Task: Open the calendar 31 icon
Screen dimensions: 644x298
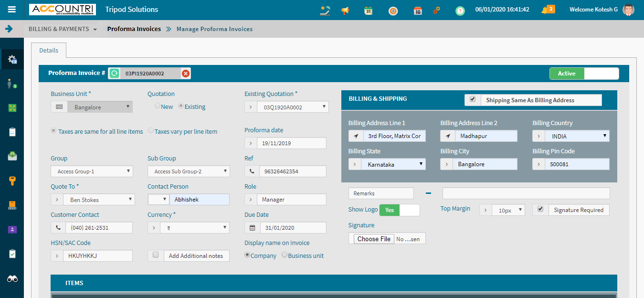Action: click(x=368, y=10)
